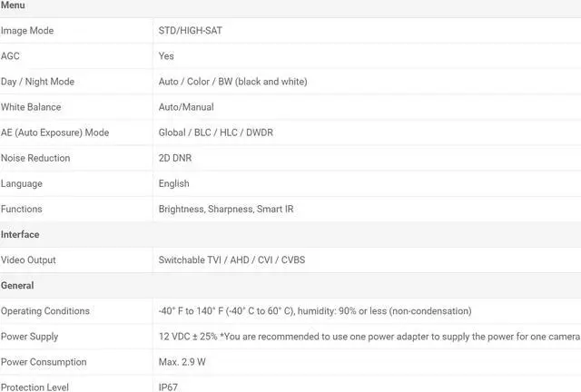Click the Operating Conditions label

click(45, 310)
